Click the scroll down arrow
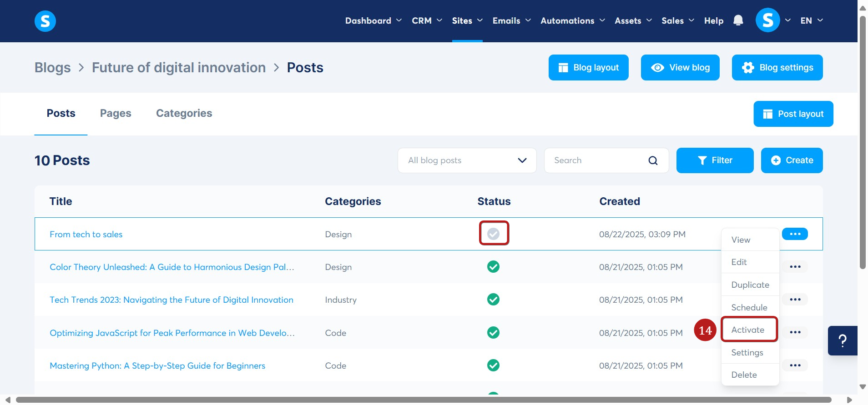Viewport: 868px width, 405px height. click(863, 387)
